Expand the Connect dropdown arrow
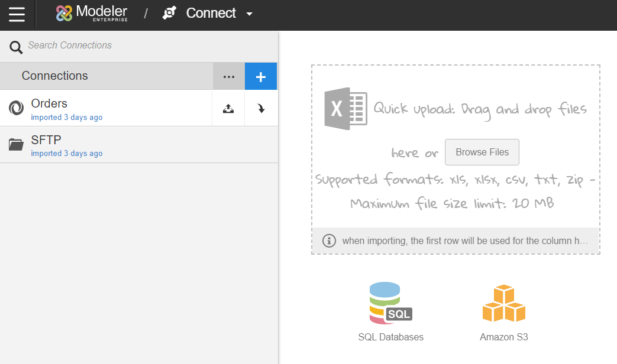Image resolution: width=617 pixels, height=364 pixels. (250, 14)
